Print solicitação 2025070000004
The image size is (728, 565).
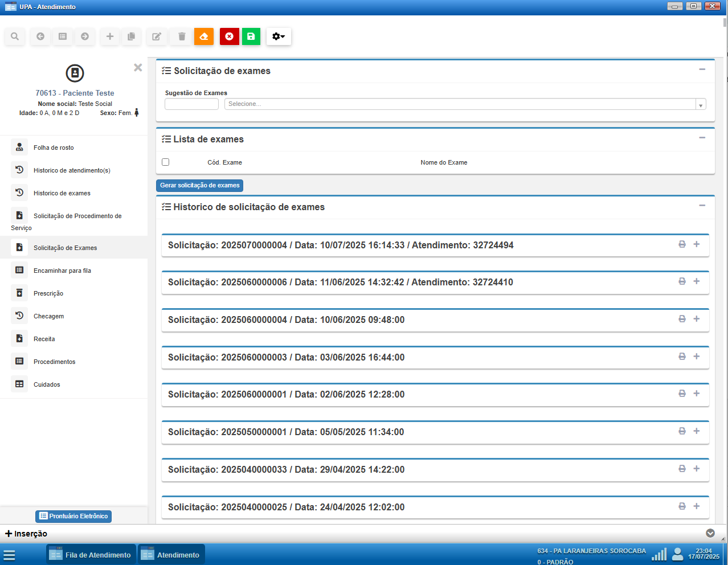(682, 244)
